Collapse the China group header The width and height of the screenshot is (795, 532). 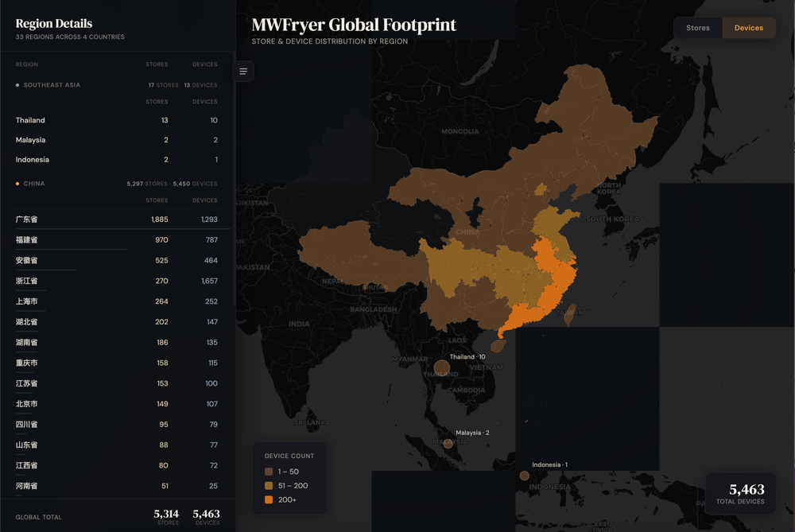pos(117,184)
